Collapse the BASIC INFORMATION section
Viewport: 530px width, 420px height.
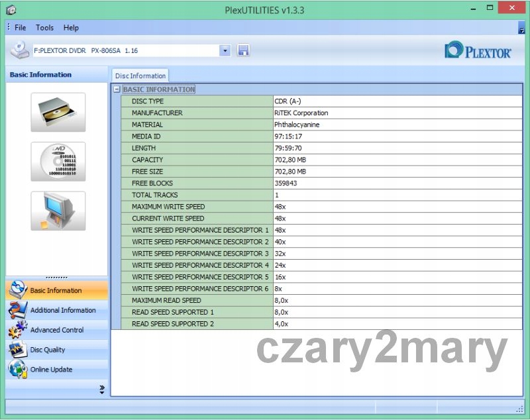tap(117, 89)
